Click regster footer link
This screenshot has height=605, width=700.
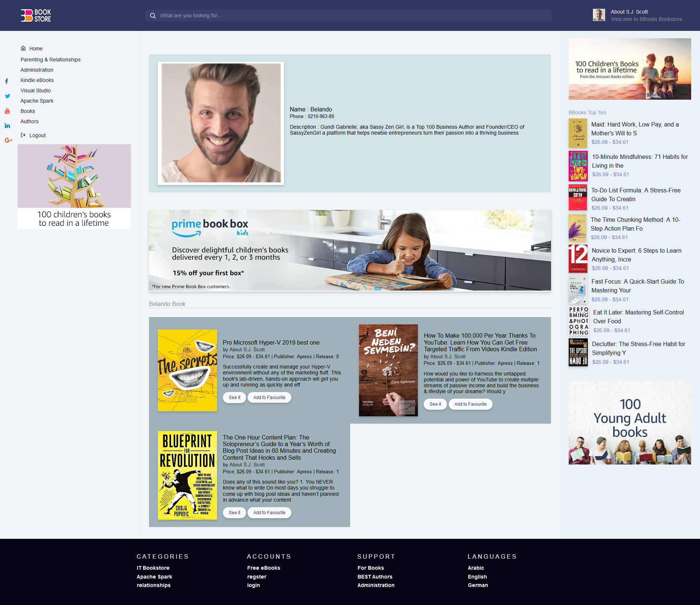pos(257,577)
